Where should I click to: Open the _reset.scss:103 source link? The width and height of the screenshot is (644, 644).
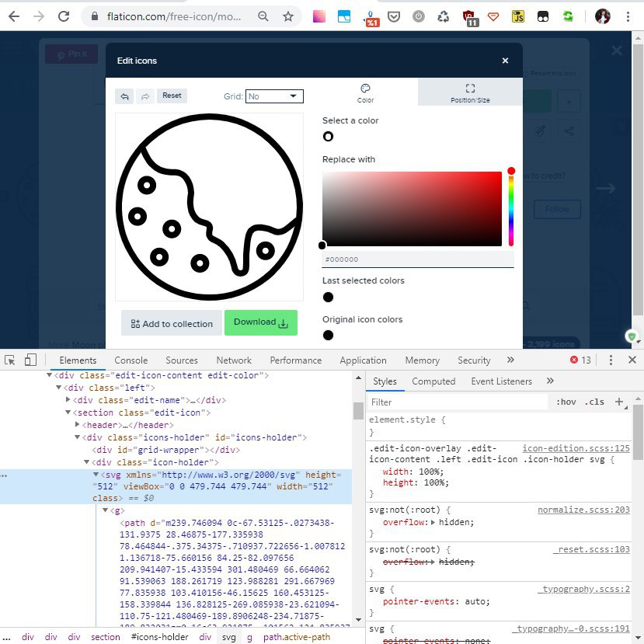591,549
